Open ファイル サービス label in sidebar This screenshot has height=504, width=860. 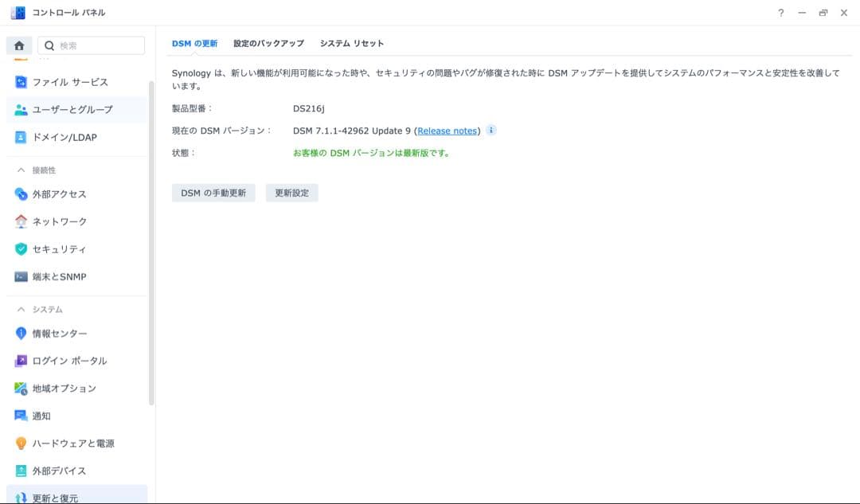(x=70, y=82)
